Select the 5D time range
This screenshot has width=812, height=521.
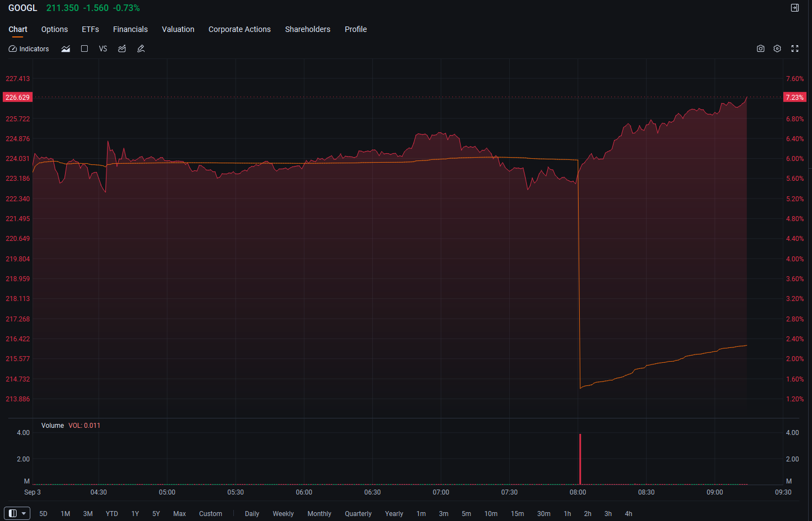pyautogui.click(x=44, y=514)
